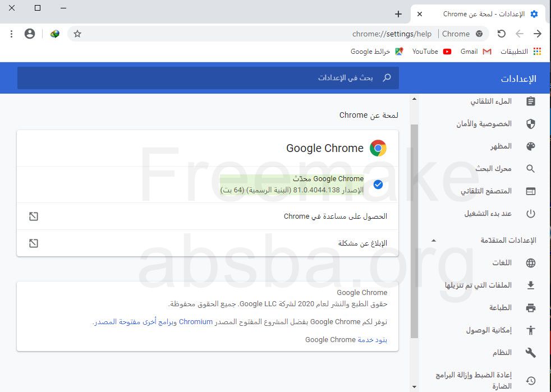Bookmark this page with the star icon
551x392 pixels.
77,34
